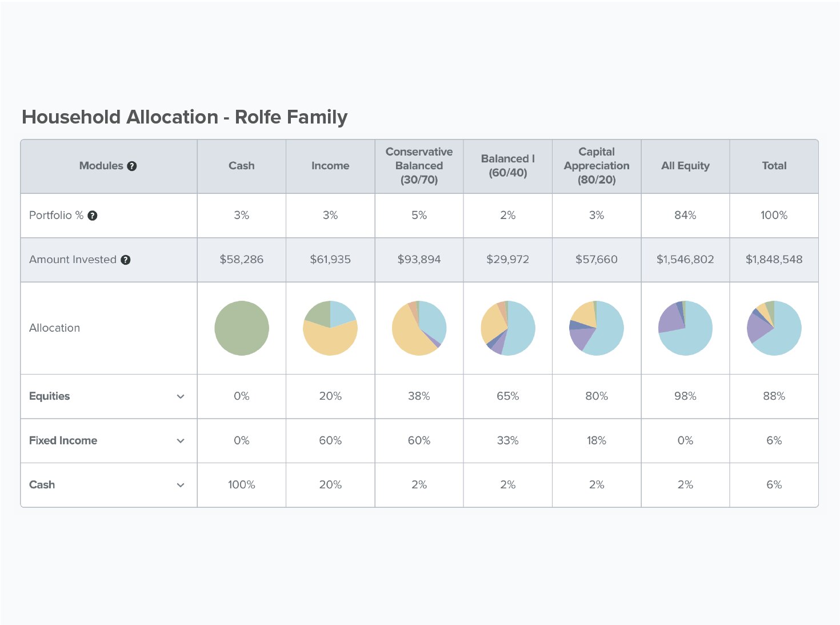Expand the Fixed Income row chevron
Viewport: 840px width, 625px height.
(x=181, y=441)
